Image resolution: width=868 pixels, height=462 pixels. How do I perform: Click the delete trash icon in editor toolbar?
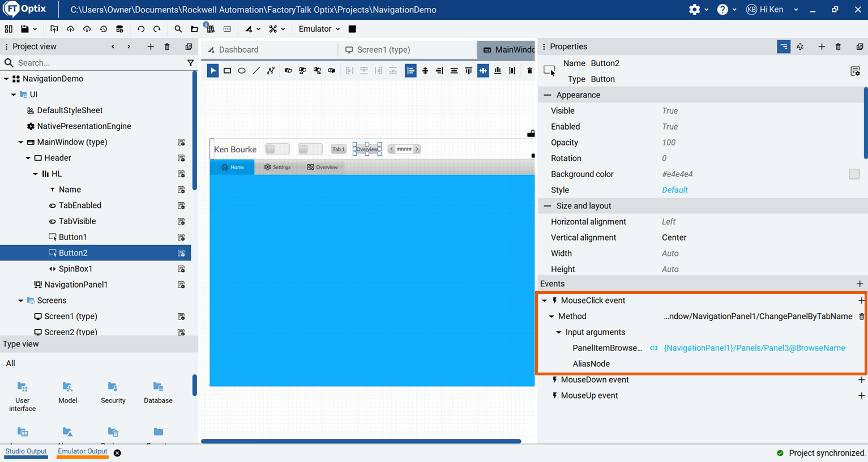tap(530, 71)
